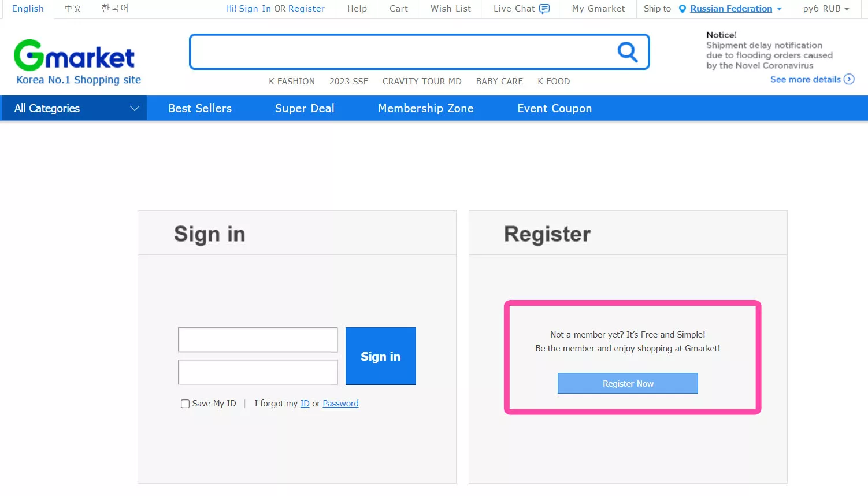The image size is (868, 496).
Task: Go to the Best Sellers tab
Action: pos(200,108)
